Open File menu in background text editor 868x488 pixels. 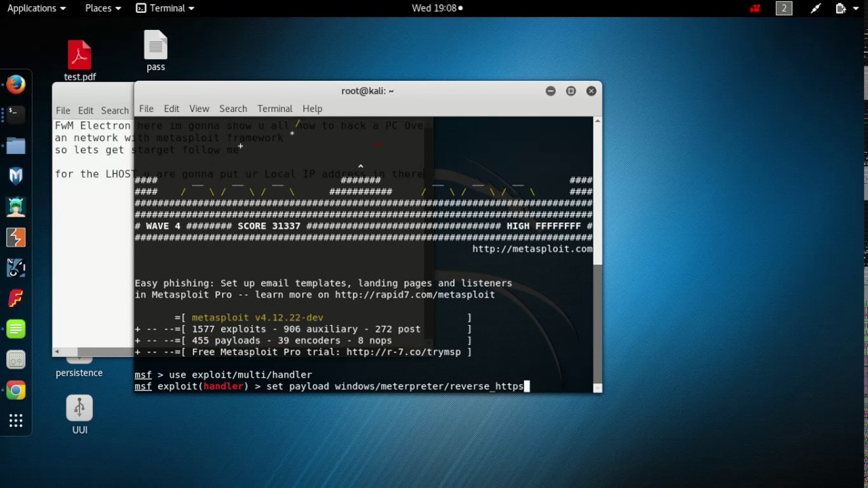click(x=62, y=110)
